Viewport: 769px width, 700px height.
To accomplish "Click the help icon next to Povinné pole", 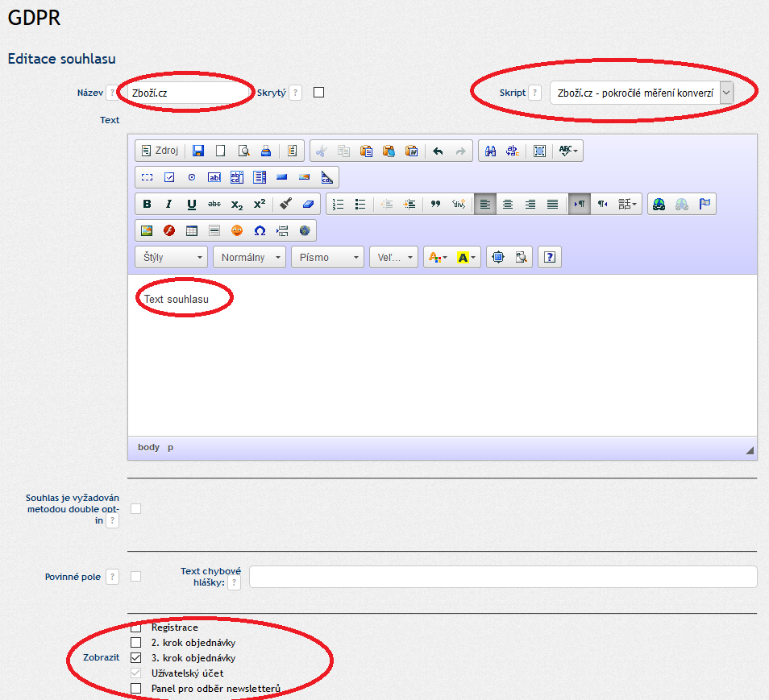I will 112,577.
